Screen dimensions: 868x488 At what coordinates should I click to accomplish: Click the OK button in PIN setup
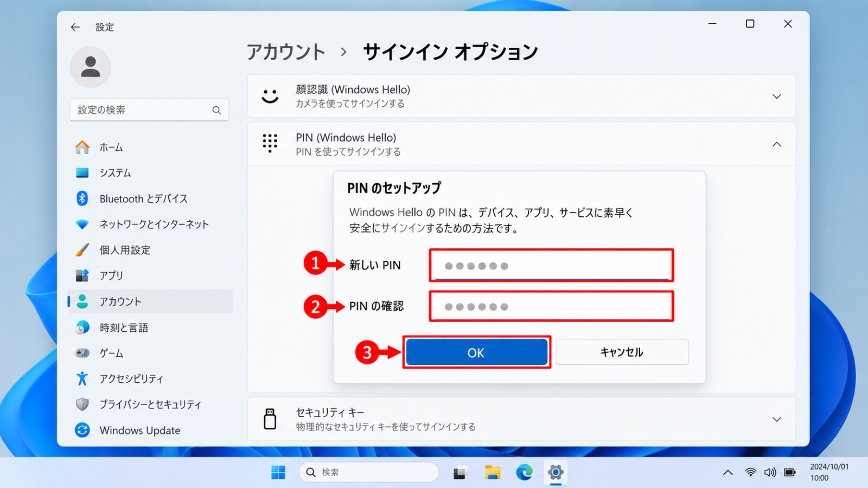(476, 352)
